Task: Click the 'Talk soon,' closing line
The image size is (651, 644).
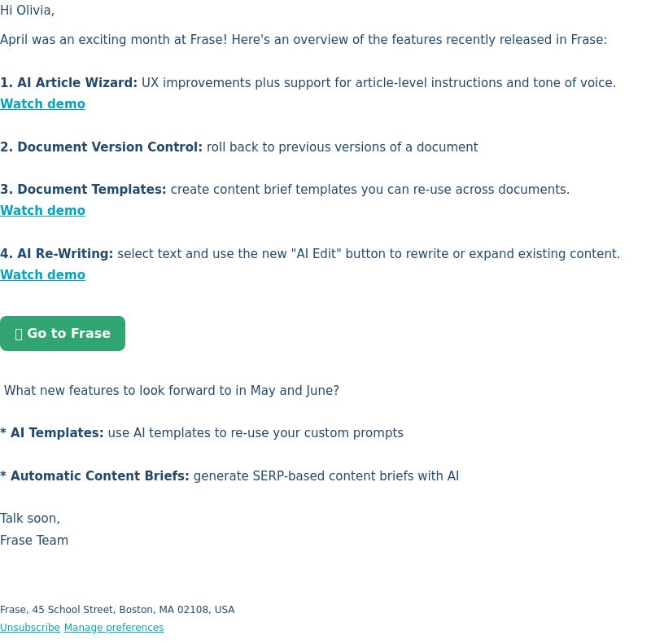Action: point(30,519)
